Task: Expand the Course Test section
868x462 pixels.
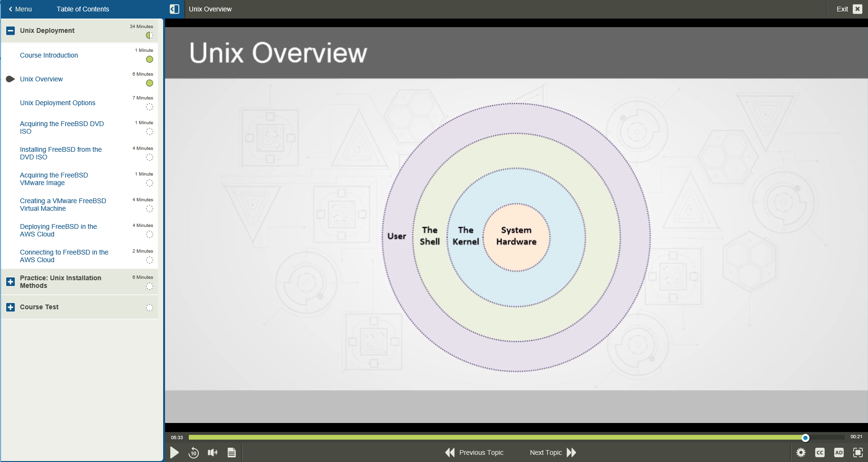Action: pos(10,307)
